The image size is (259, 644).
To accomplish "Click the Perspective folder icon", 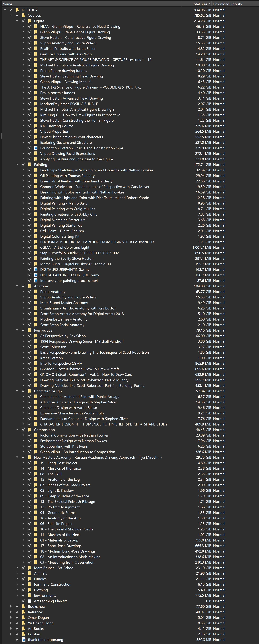I will 29,330.
